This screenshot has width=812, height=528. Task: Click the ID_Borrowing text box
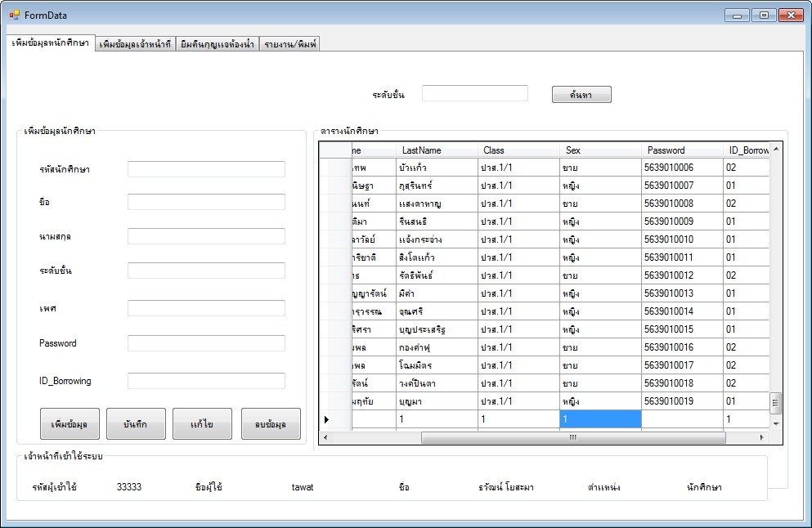(x=206, y=381)
